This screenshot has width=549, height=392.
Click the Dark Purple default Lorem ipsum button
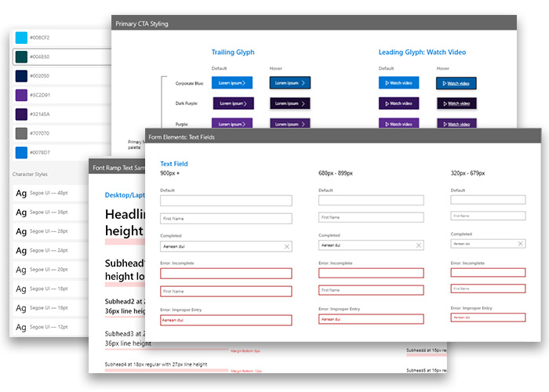233,103
